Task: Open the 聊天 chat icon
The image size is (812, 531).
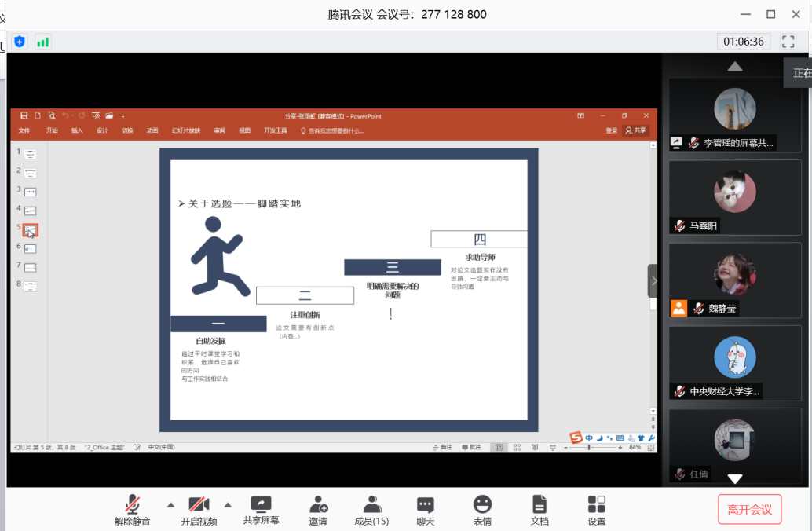Action: [x=426, y=504]
